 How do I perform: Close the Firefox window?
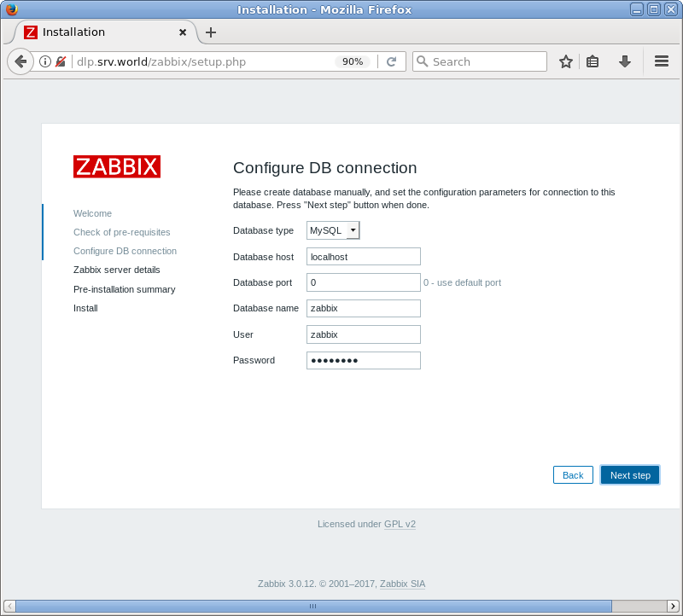pos(670,9)
